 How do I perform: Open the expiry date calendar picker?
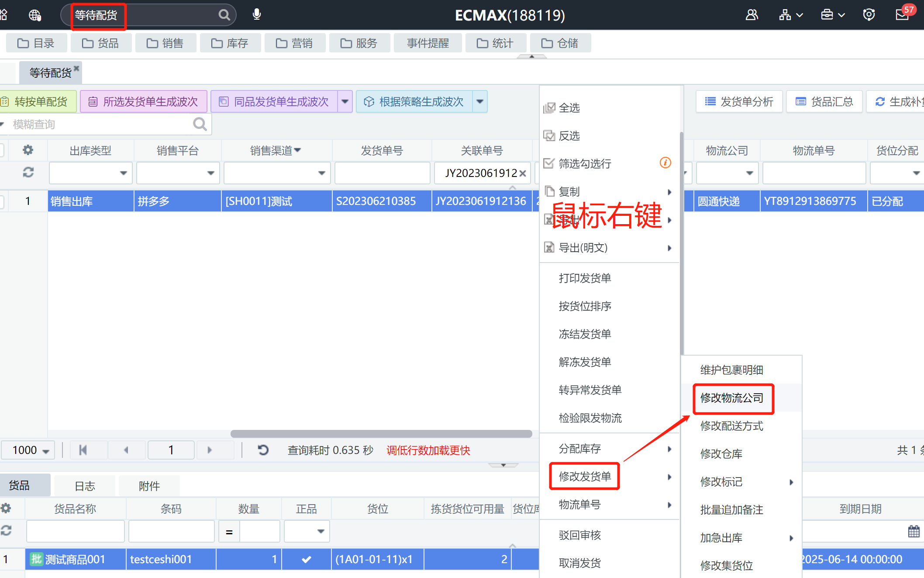tap(914, 531)
